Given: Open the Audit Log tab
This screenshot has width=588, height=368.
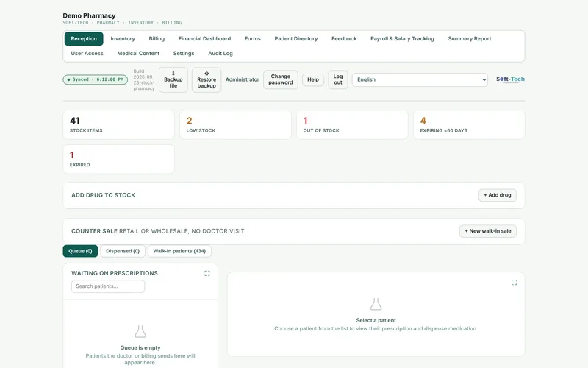Looking at the screenshot, I should [220, 53].
